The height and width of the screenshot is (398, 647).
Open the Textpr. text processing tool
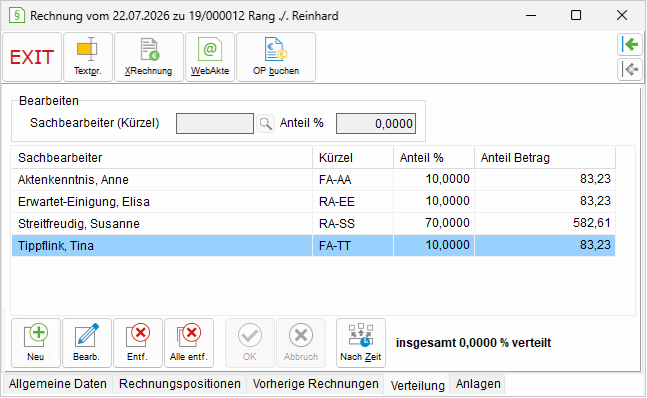[87, 57]
